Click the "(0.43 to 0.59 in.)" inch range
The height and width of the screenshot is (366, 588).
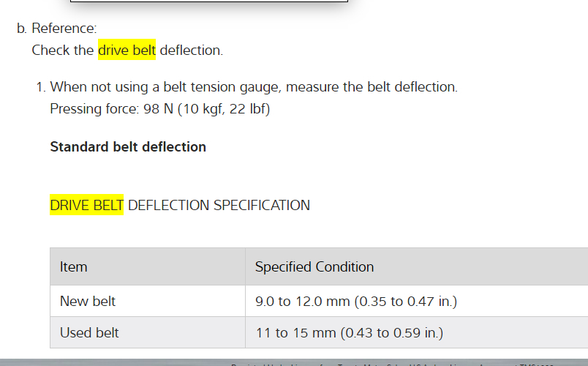(x=392, y=332)
